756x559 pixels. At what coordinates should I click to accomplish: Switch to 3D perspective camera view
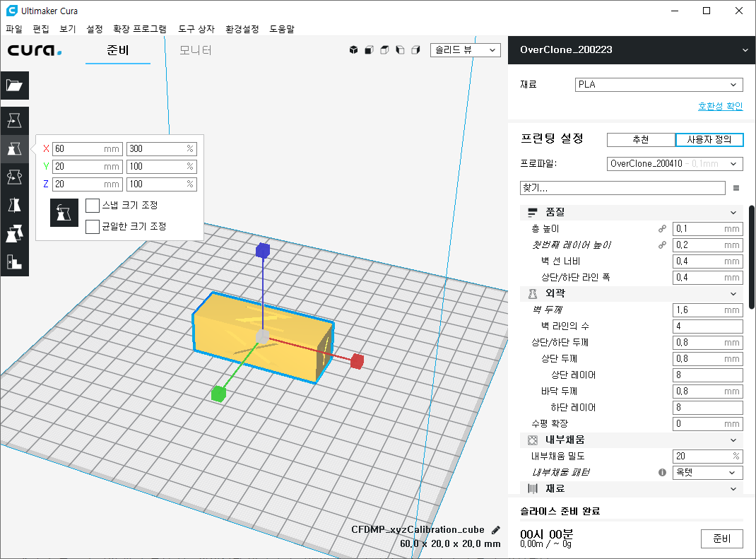(353, 49)
